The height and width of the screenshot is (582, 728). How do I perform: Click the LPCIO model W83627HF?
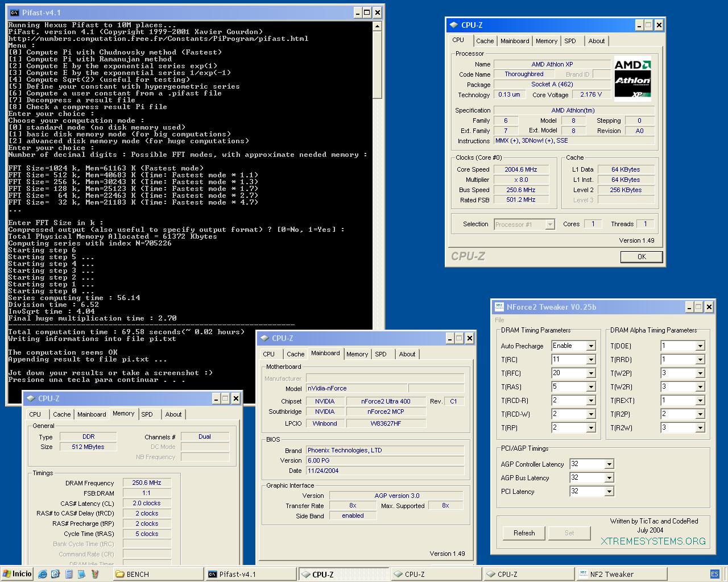click(x=386, y=423)
